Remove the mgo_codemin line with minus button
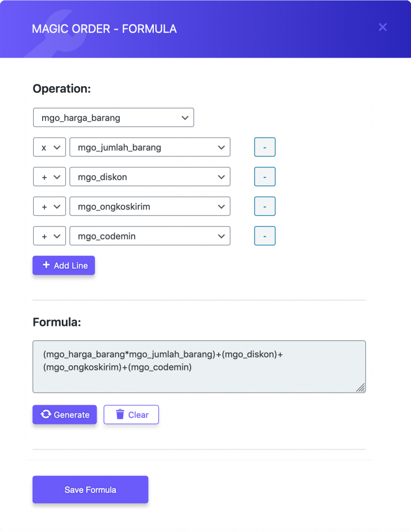Image resolution: width=411 pixels, height=532 pixels. (264, 236)
